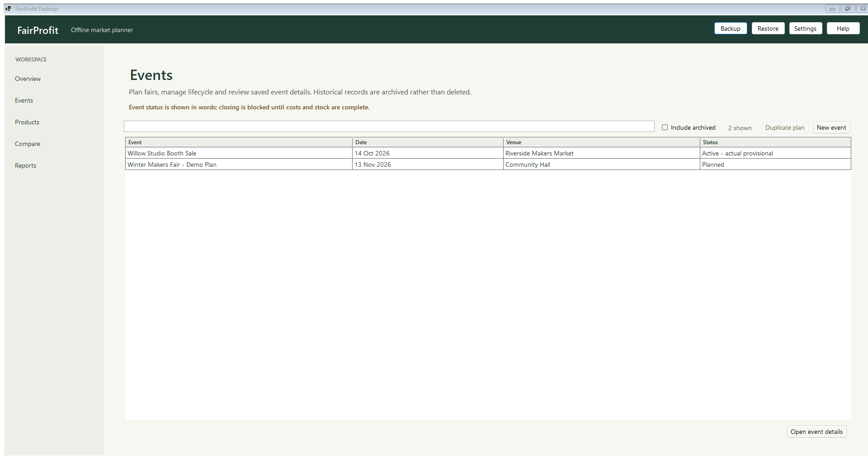This screenshot has width=868, height=456.
Task: Open the Reports section
Action: (x=25, y=165)
